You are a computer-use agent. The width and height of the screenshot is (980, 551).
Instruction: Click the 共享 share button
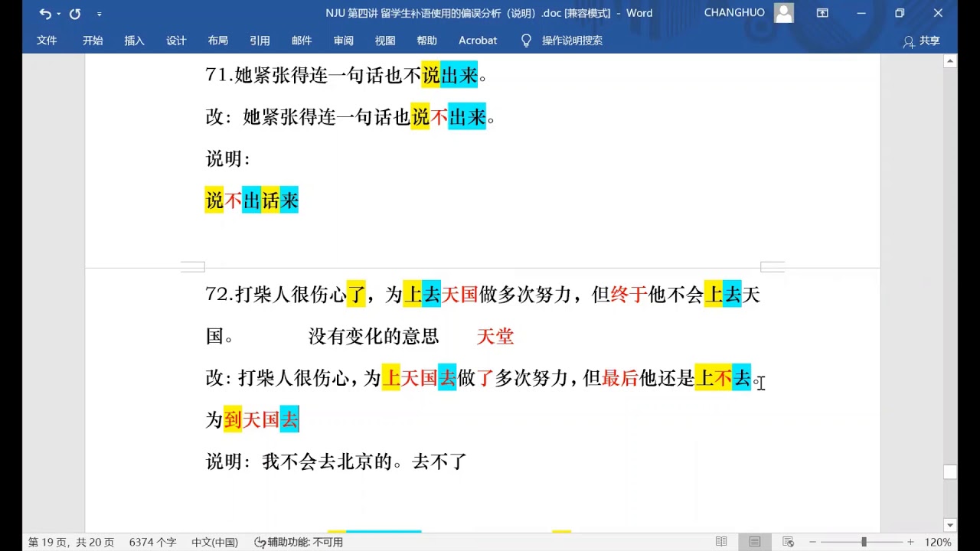click(922, 41)
